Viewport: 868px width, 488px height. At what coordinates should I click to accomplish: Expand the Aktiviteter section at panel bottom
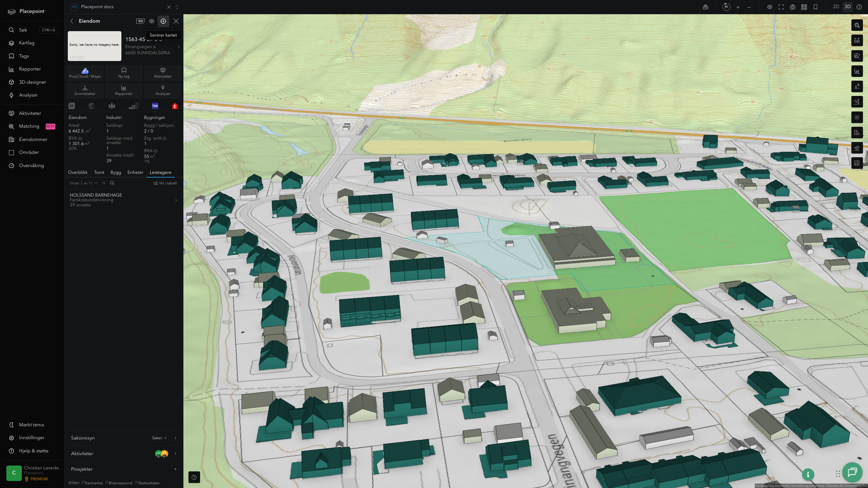[124, 453]
